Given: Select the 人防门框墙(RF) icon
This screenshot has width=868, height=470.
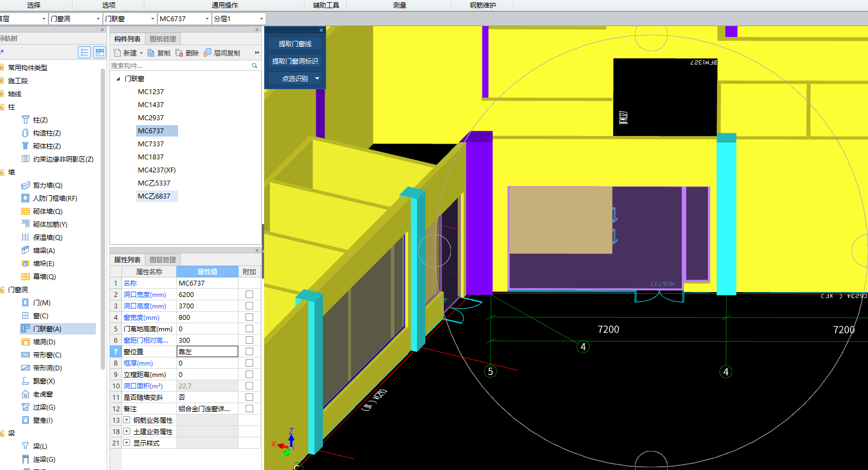Looking at the screenshot, I should 25,198.
